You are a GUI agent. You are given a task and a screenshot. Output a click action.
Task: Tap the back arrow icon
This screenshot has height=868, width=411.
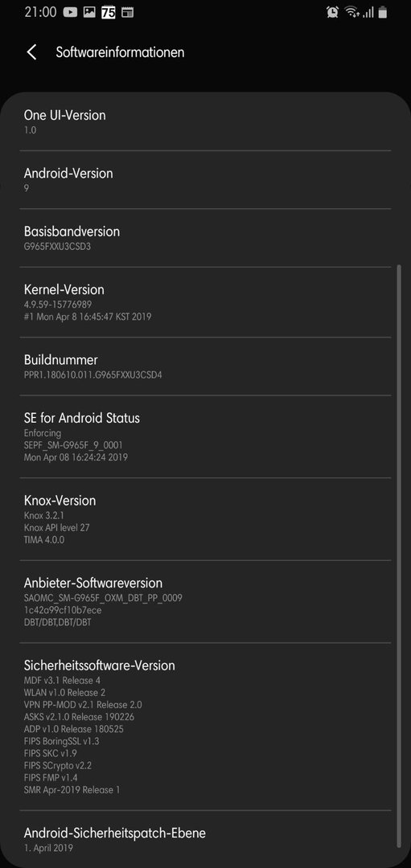(31, 52)
